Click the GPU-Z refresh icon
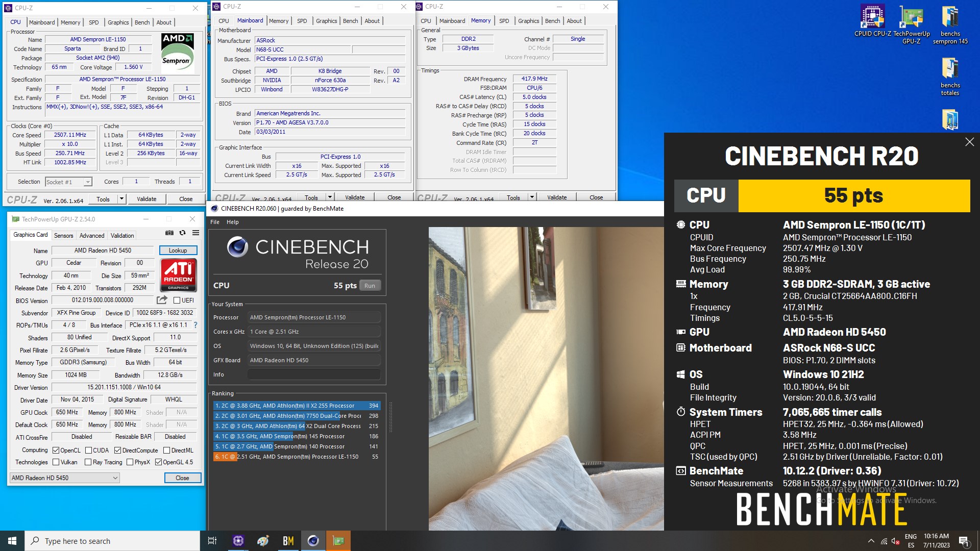Viewport: 980px width, 551px height. point(182,233)
